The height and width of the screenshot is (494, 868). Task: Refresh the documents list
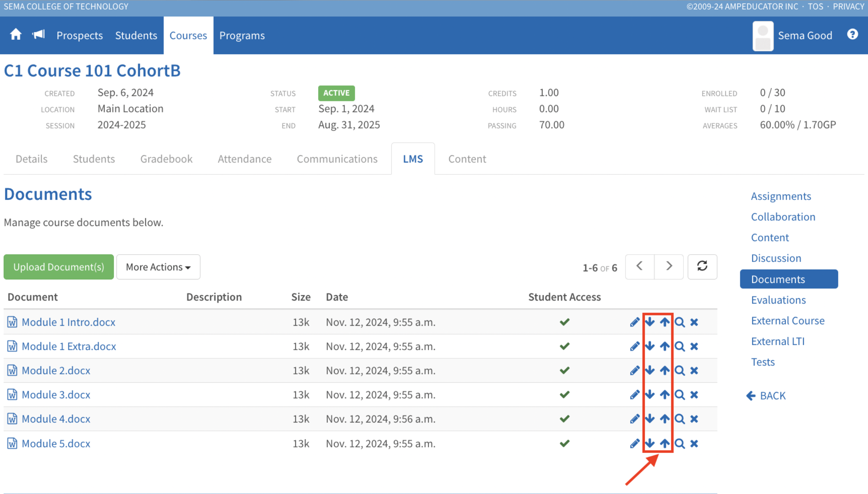point(702,266)
